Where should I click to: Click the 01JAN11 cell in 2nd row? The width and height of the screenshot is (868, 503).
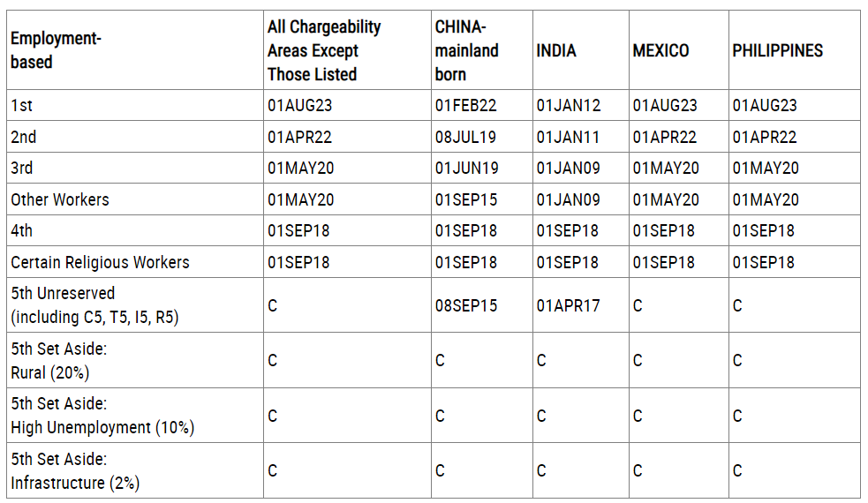(568, 137)
